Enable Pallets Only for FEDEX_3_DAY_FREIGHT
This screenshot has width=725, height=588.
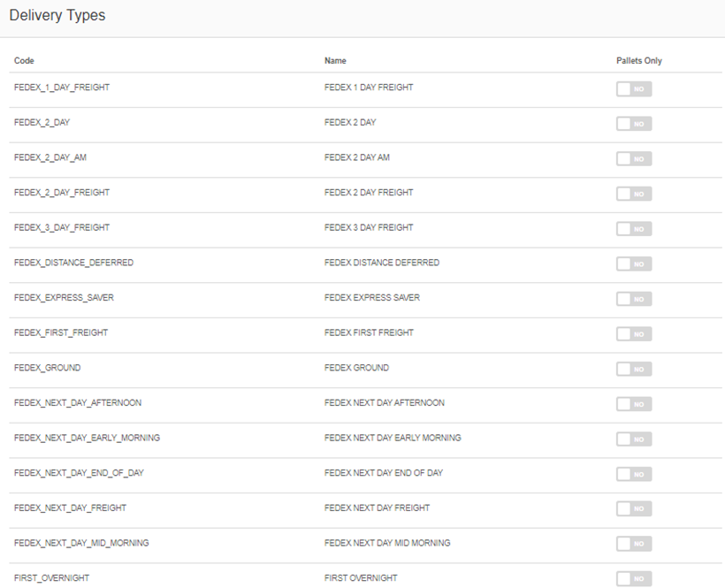pos(634,229)
